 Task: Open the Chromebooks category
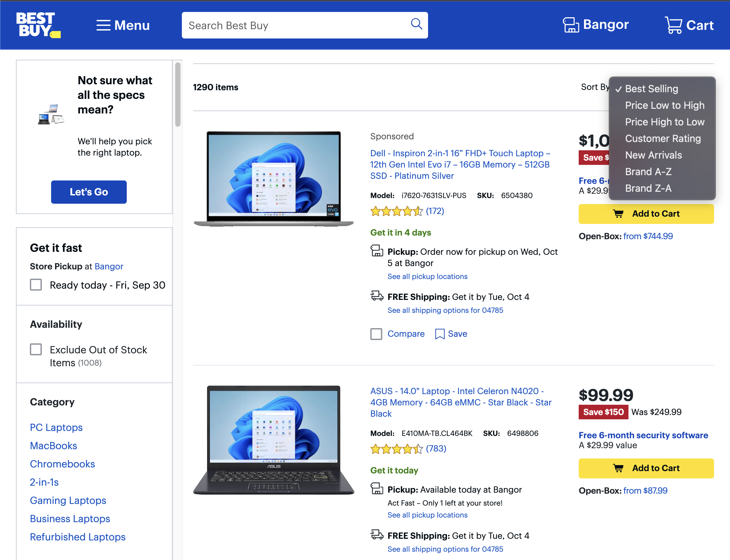click(x=62, y=464)
